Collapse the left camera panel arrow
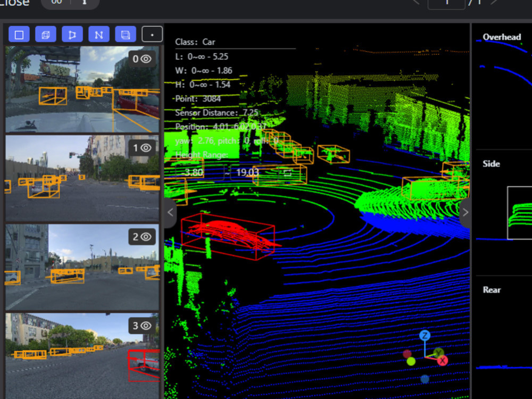 pyautogui.click(x=170, y=212)
